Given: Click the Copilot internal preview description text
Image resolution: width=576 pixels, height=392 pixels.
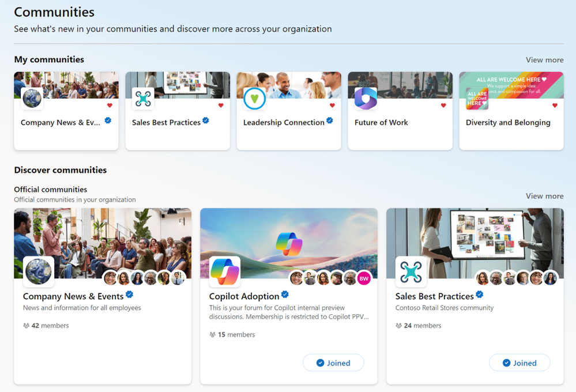Looking at the screenshot, I should coord(289,312).
